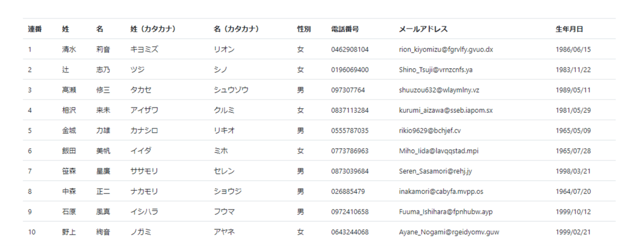This screenshot has width=644, height=246.
Task: Click the 連番 column header
Action: 35,29
